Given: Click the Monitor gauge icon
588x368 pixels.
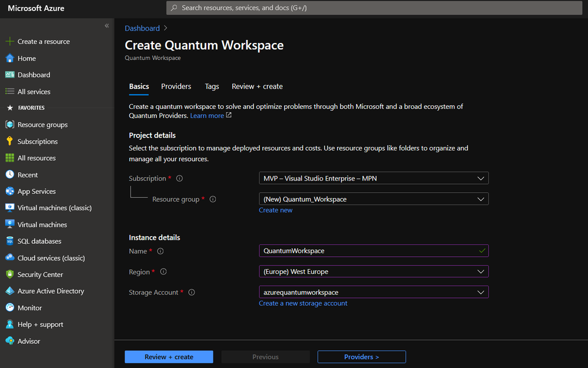Looking at the screenshot, I should coord(10,307).
